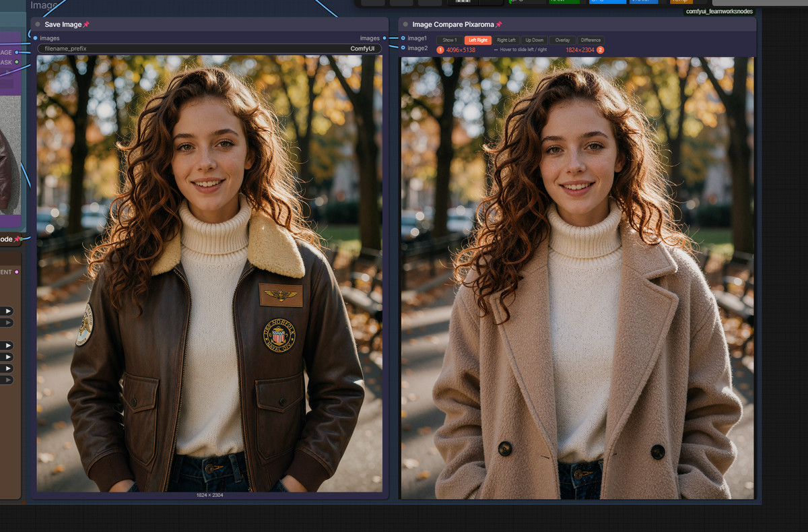Click the 'Hover to slide left / right' hint

point(520,50)
